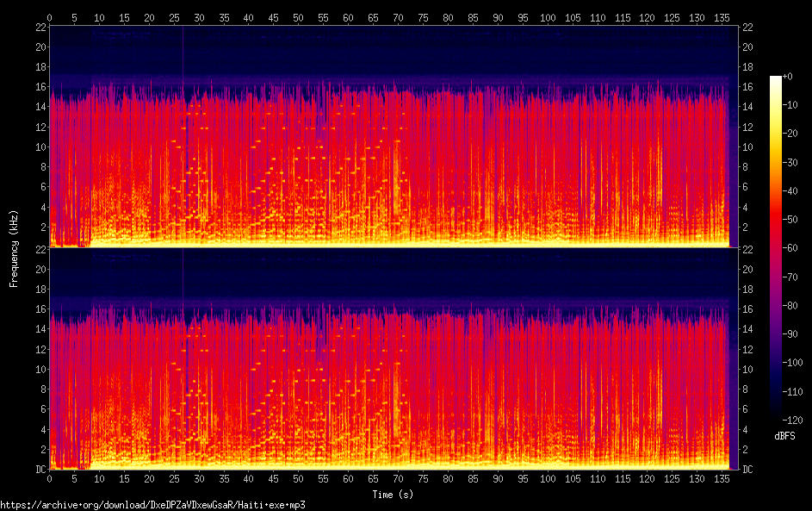Click the archive.org Haiti.exe.mp3 URL
This screenshot has height=511, width=812.
tap(152, 505)
